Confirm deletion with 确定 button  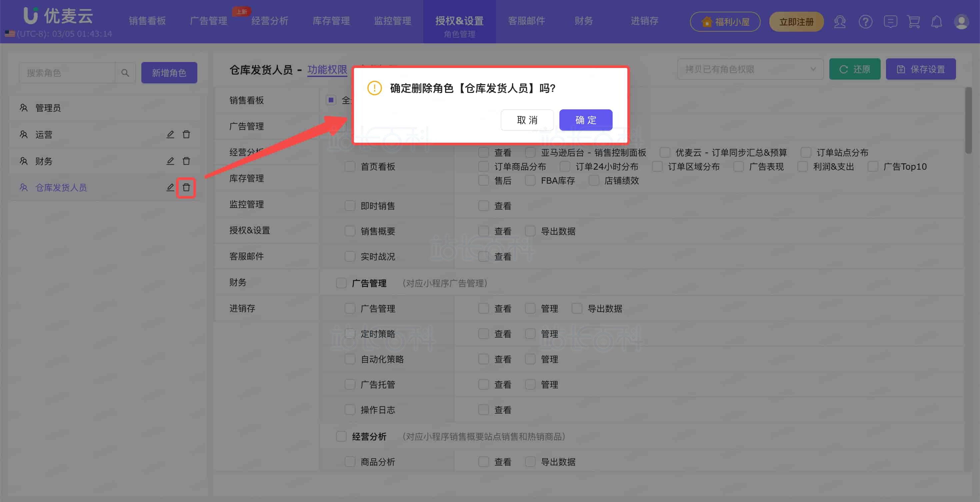click(585, 120)
